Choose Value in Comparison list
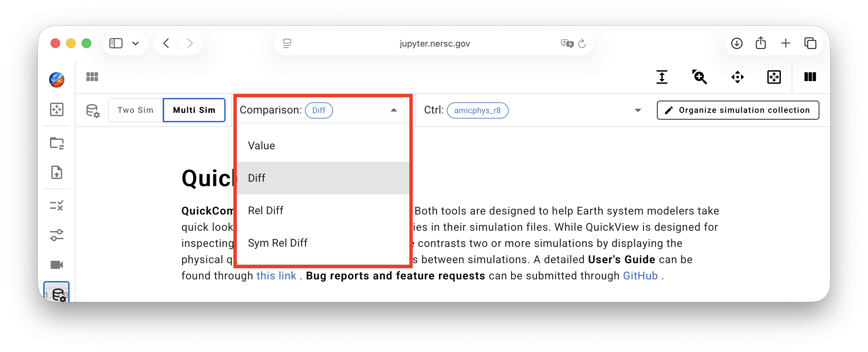 click(323, 146)
